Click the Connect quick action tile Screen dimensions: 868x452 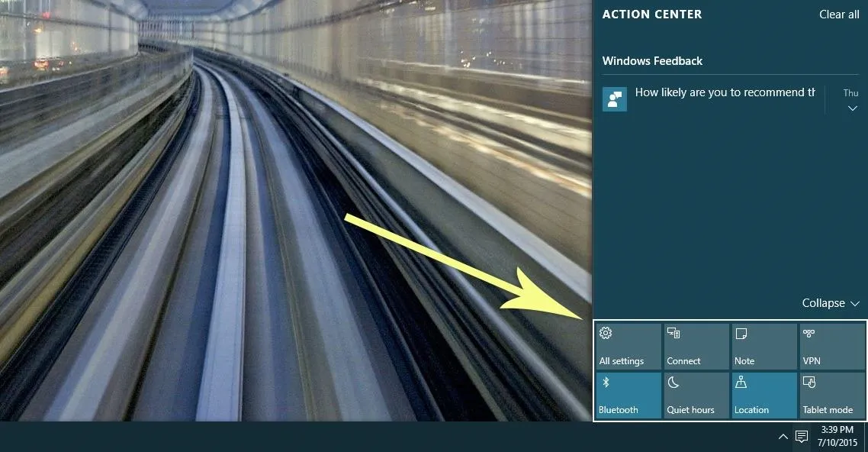[696, 346]
